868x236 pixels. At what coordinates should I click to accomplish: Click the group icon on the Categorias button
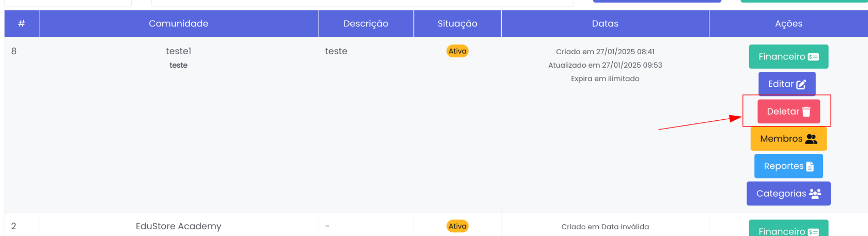tap(815, 194)
